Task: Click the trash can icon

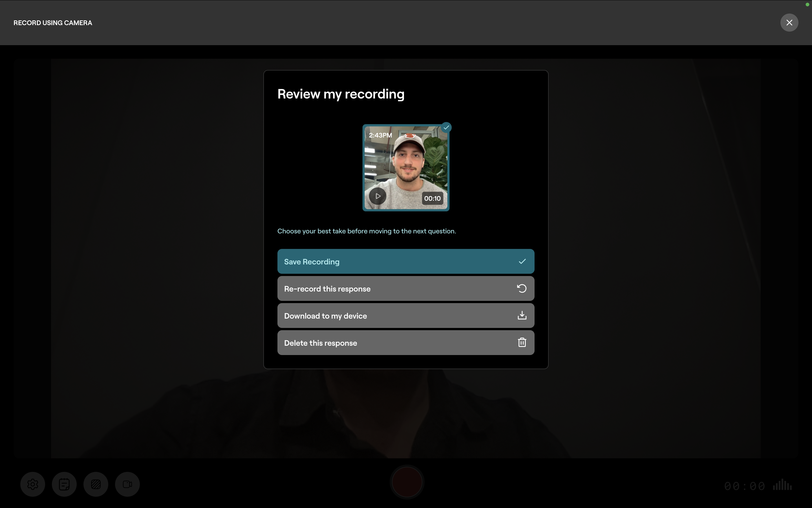Action: 522,342
